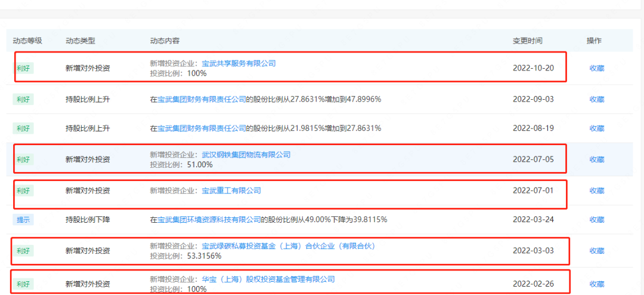This screenshot has height=295, width=644.
Task: Click 收藏 for the 2022-02-26 entry
Action: coord(596,284)
